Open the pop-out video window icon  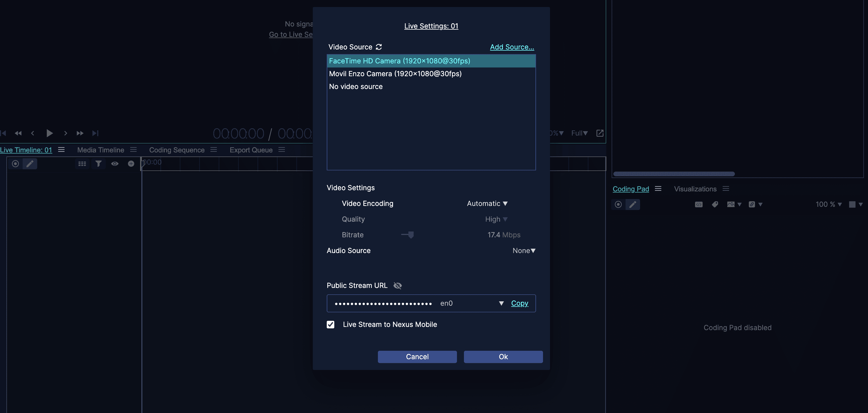600,133
